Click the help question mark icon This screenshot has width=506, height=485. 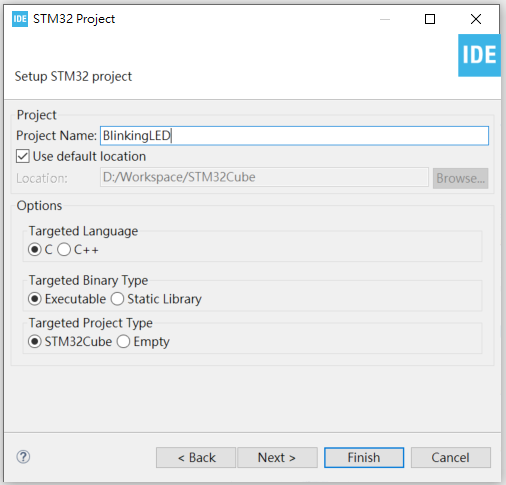click(23, 457)
